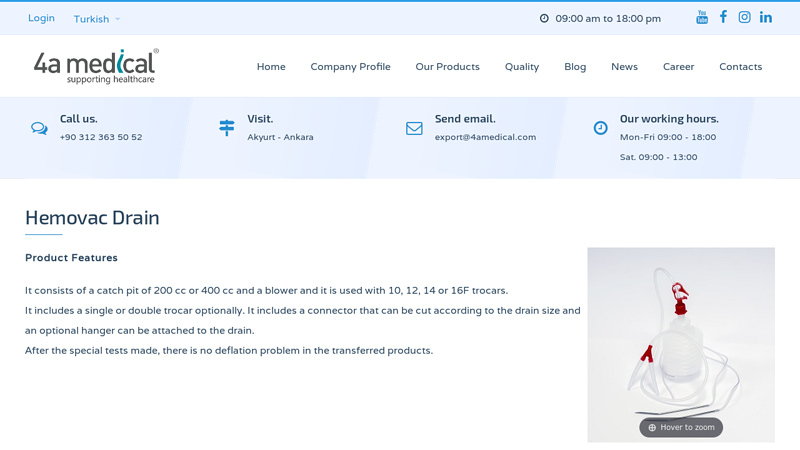Open the Home menu item

(271, 67)
